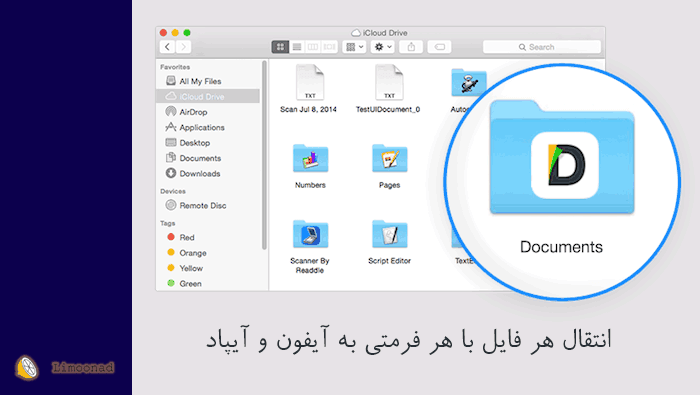Select iCloud Drive in sidebar

208,96
